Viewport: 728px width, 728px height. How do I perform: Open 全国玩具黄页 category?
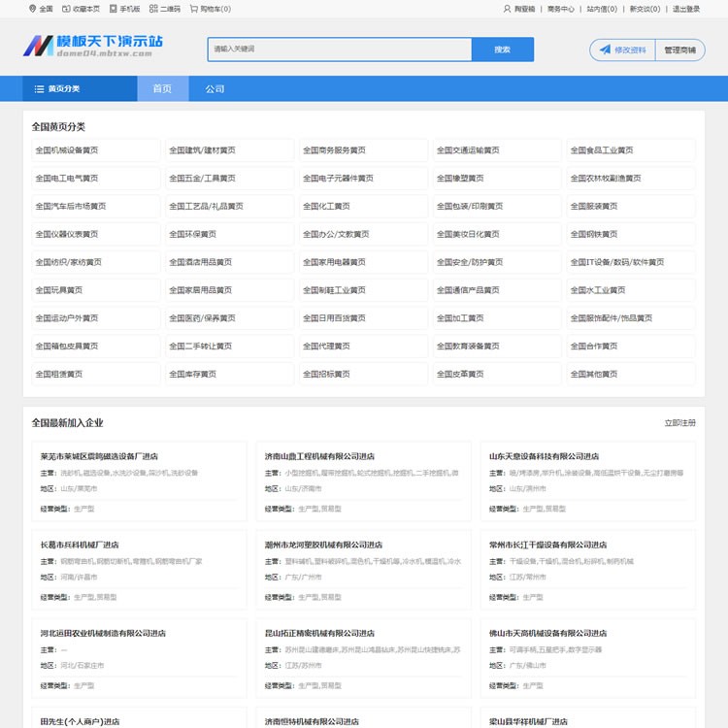(96, 289)
